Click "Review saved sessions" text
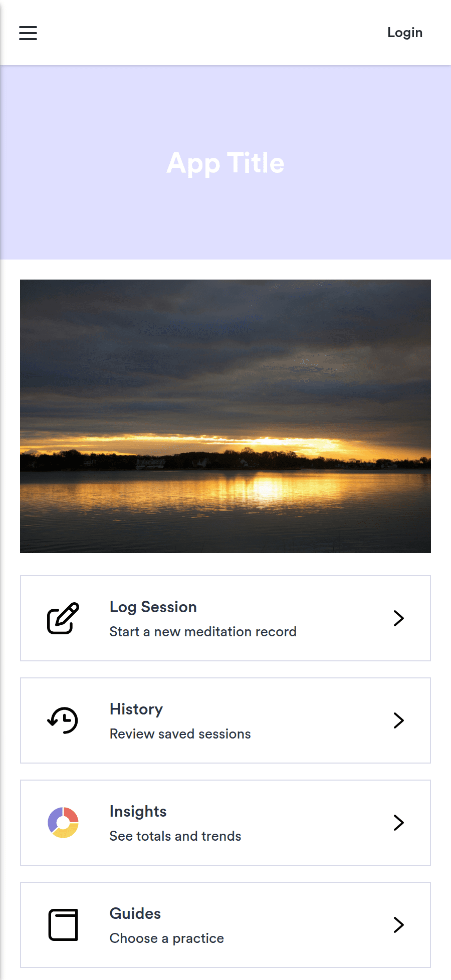Viewport: 451px width, 980px height. pyautogui.click(x=180, y=734)
